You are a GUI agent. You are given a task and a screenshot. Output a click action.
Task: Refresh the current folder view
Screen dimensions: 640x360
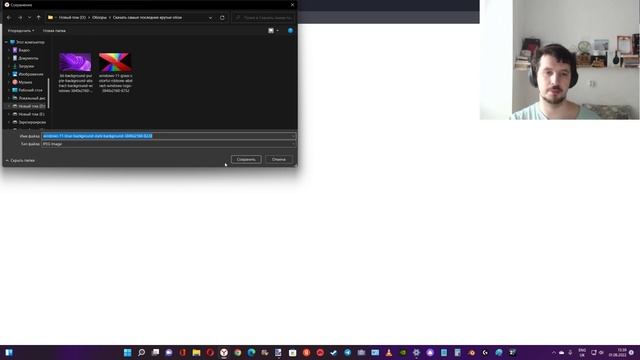click(x=222, y=18)
